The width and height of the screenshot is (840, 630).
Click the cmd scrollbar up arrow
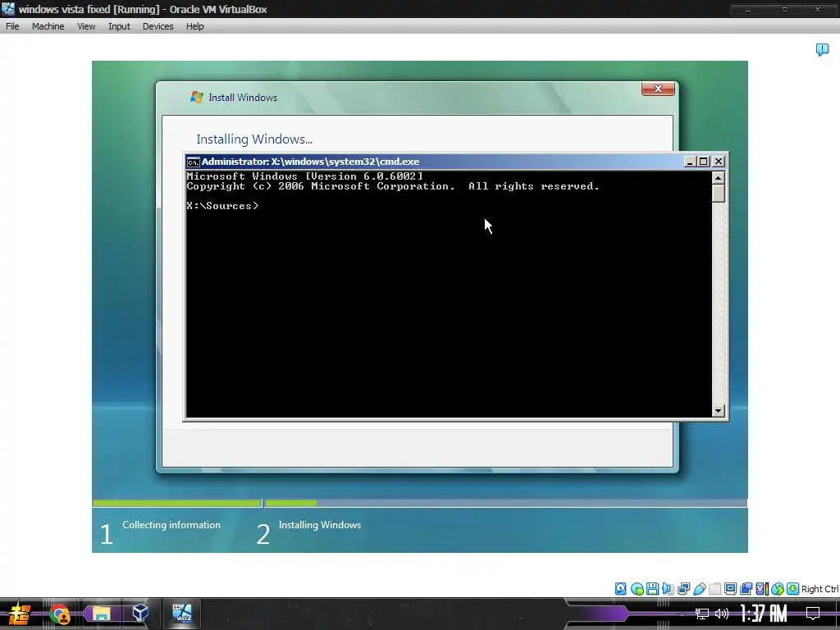click(x=719, y=177)
